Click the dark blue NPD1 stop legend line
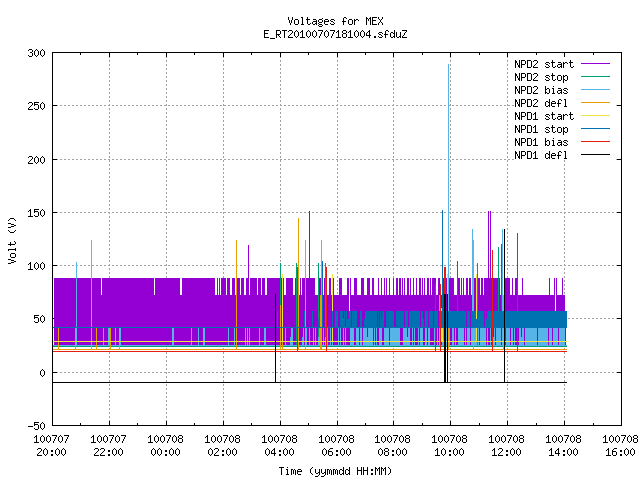Viewport: 640px width, 480px height. coord(595,129)
